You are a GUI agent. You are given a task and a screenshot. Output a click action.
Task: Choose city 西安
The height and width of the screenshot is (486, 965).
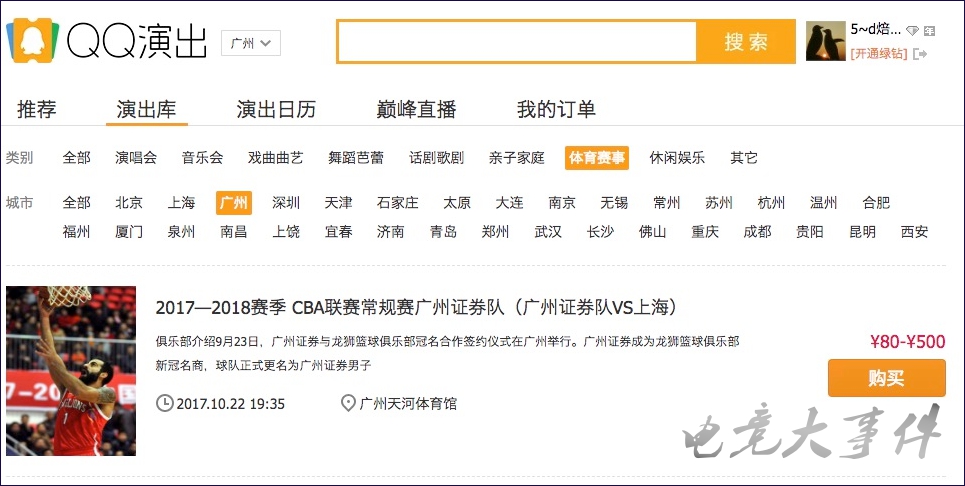tap(915, 232)
